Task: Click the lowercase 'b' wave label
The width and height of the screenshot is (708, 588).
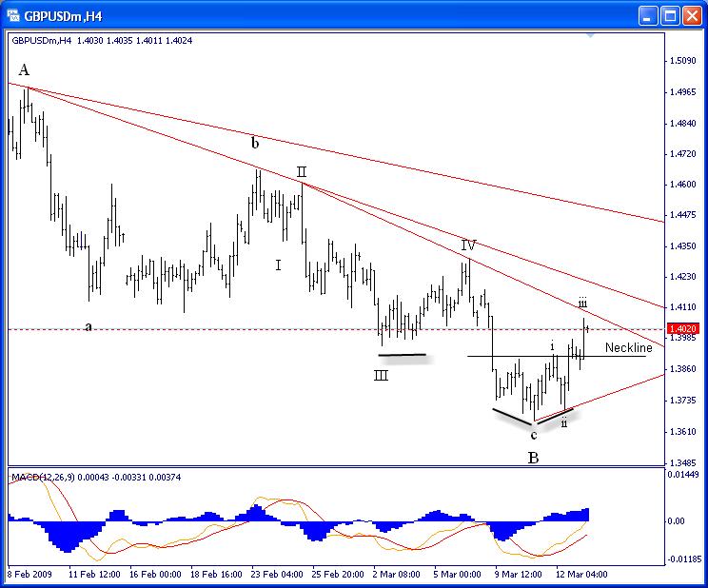Action: (255, 143)
